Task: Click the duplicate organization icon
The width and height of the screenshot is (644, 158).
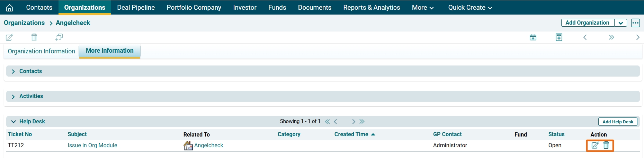Action: click(59, 37)
